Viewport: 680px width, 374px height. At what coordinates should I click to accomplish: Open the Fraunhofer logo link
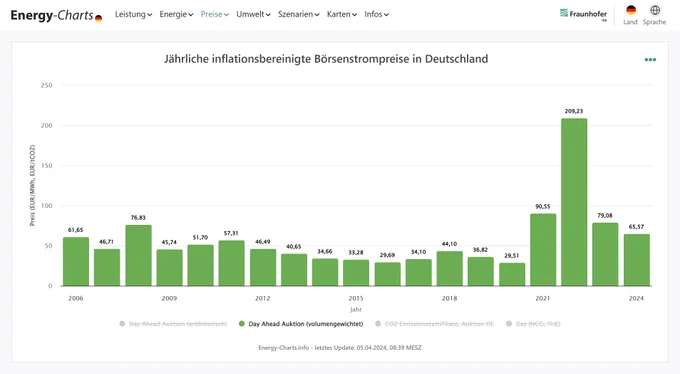583,14
